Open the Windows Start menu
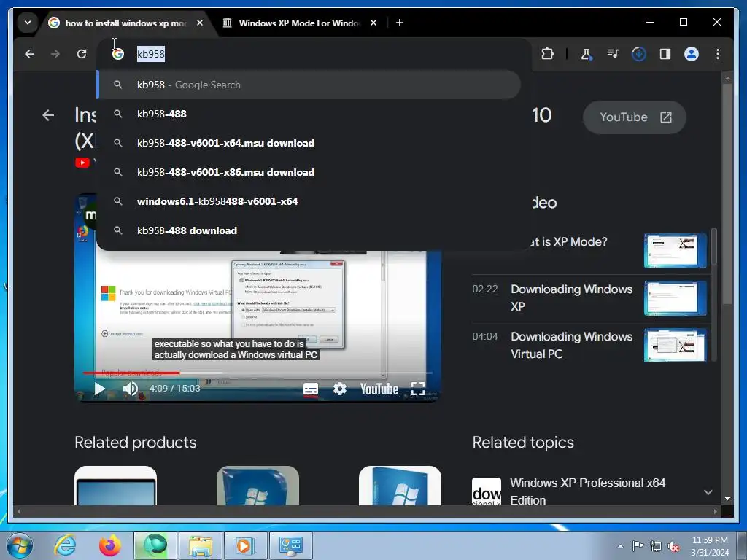Viewport: 747px width, 560px height. (x=20, y=545)
